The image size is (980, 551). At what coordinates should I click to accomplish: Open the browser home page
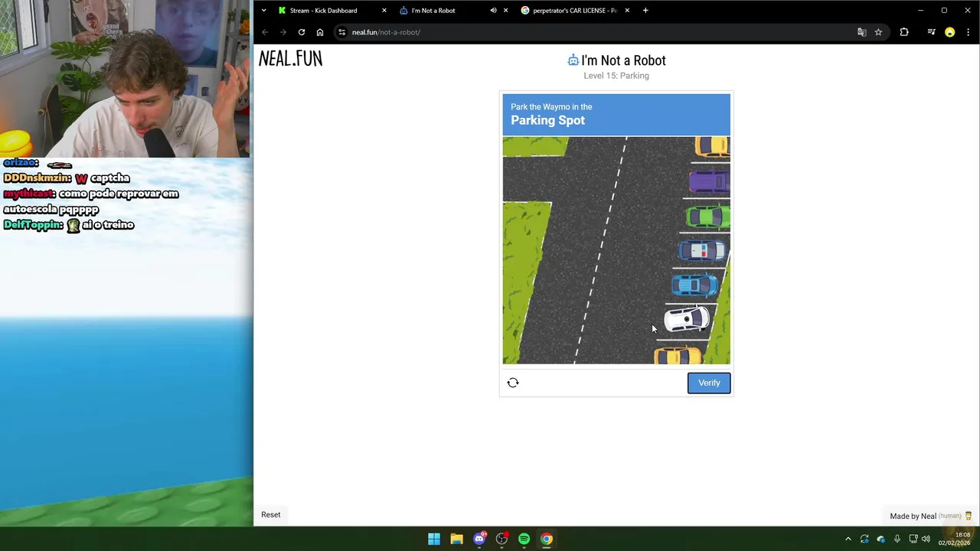tap(320, 32)
